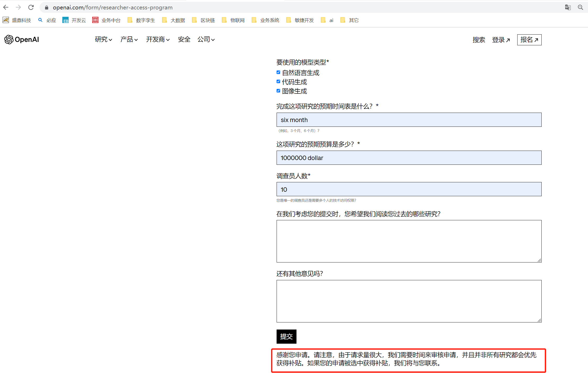Viewport: 588px width, 373px height.
Task: Open the 安全 menu item
Action: [184, 40]
